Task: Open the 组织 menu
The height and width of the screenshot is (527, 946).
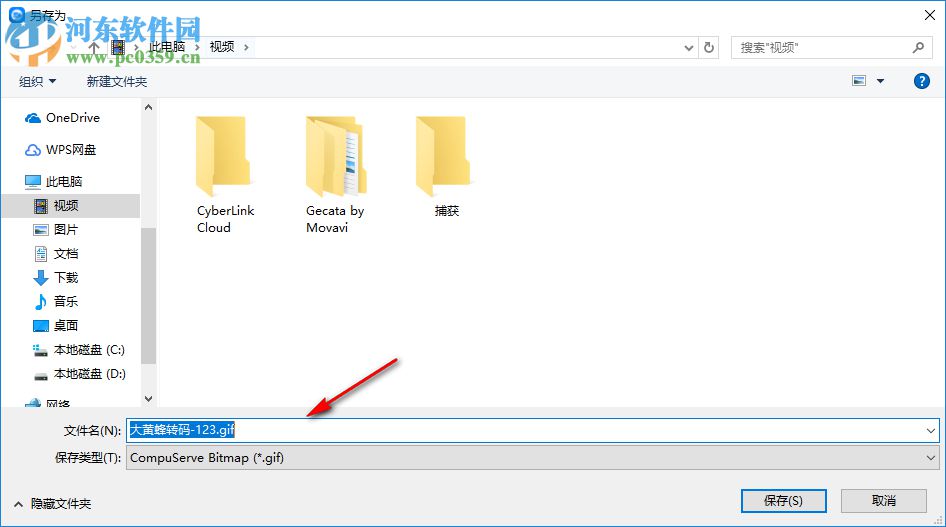Action: [x=37, y=81]
